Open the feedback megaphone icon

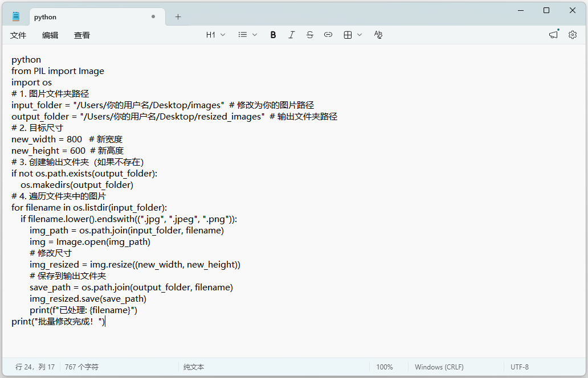click(x=553, y=35)
